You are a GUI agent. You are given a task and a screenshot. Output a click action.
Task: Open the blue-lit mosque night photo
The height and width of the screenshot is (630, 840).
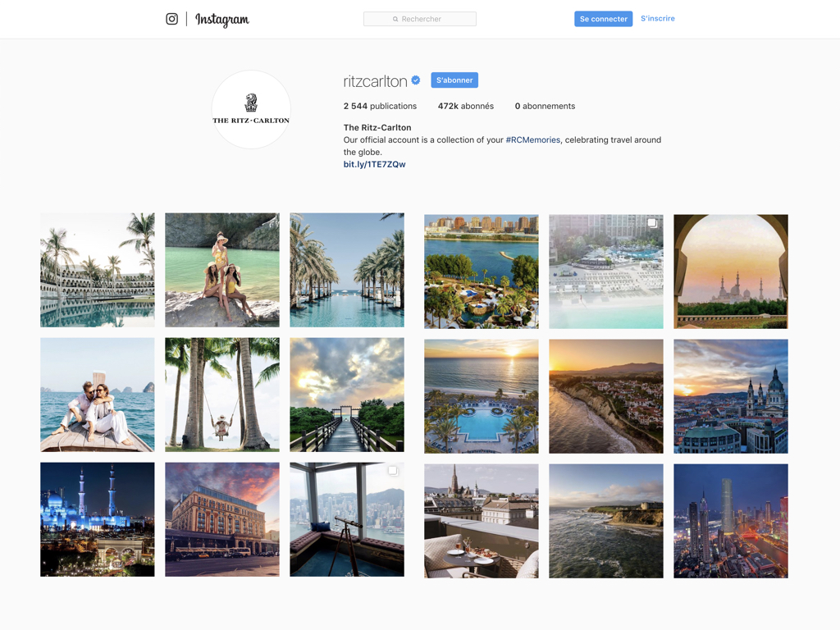point(98,519)
